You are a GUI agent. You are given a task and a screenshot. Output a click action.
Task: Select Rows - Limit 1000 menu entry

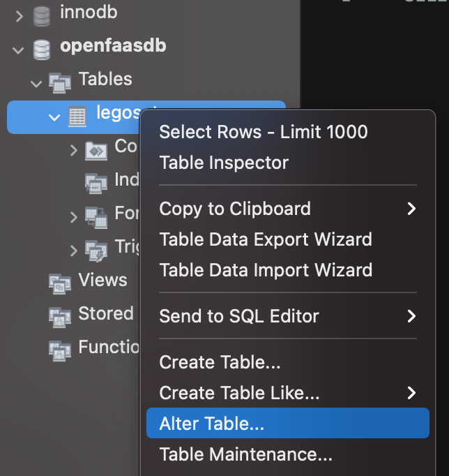[x=263, y=132]
